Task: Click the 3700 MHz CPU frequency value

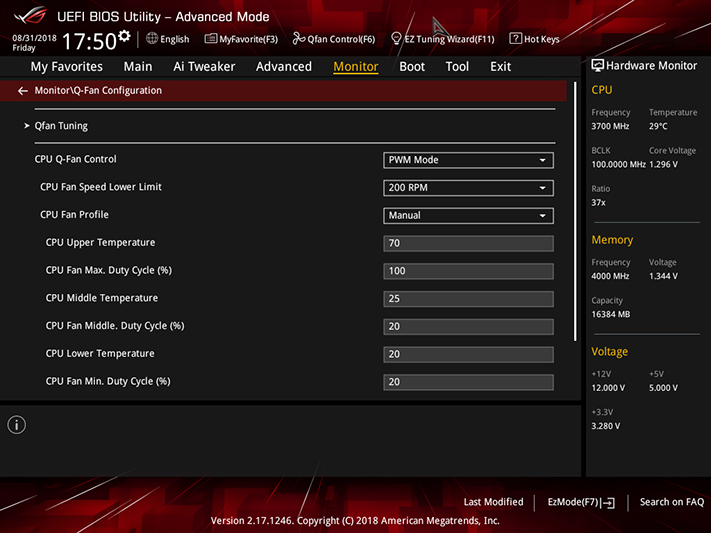Action: click(610, 126)
